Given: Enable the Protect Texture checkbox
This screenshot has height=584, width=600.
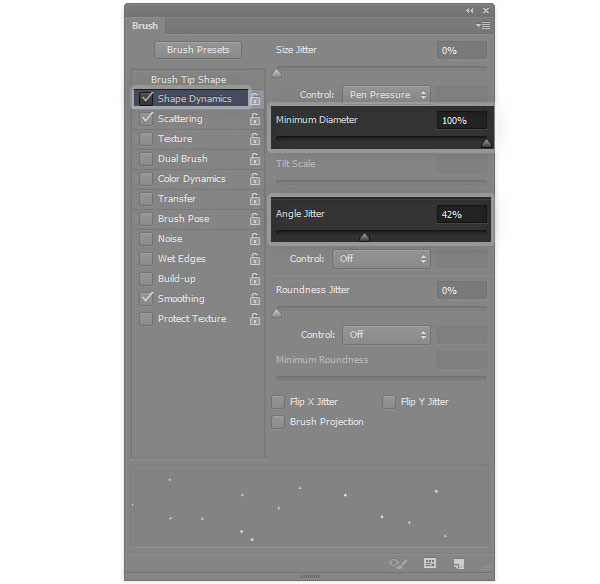Looking at the screenshot, I should click(x=146, y=318).
